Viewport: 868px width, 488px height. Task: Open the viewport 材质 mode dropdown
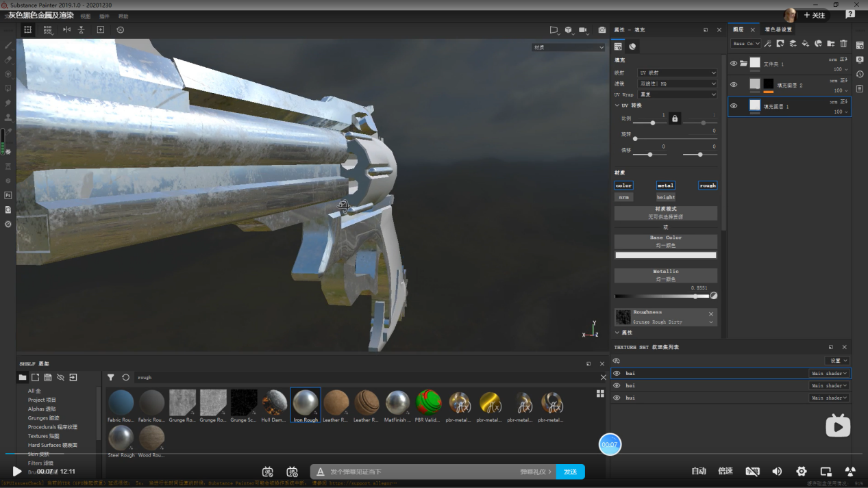[569, 47]
